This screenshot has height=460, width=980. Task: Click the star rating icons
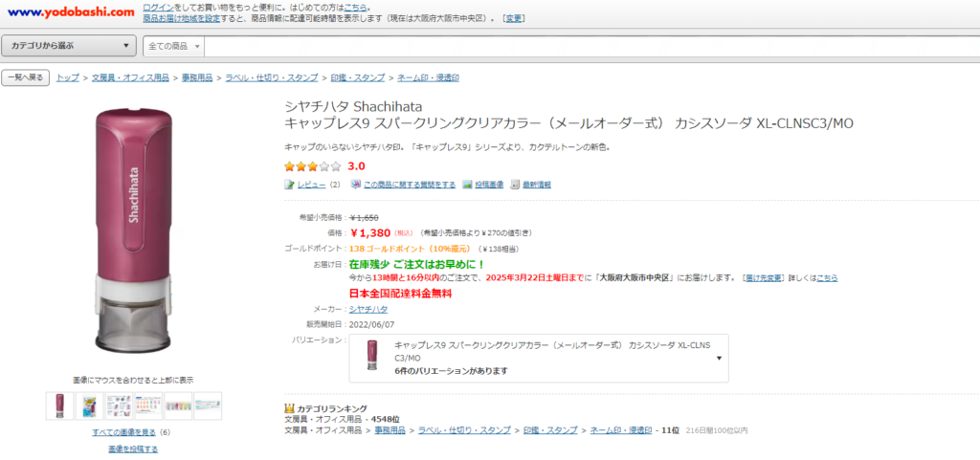313,166
